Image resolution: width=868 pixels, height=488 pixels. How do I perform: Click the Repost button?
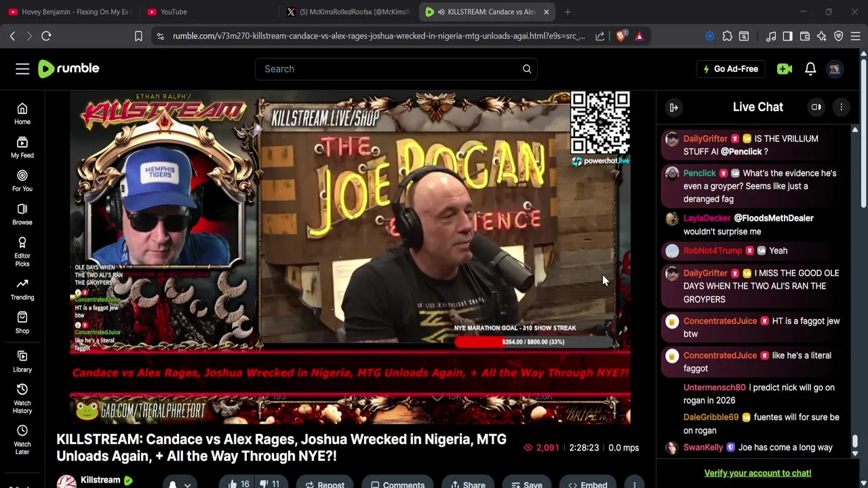[x=324, y=483]
